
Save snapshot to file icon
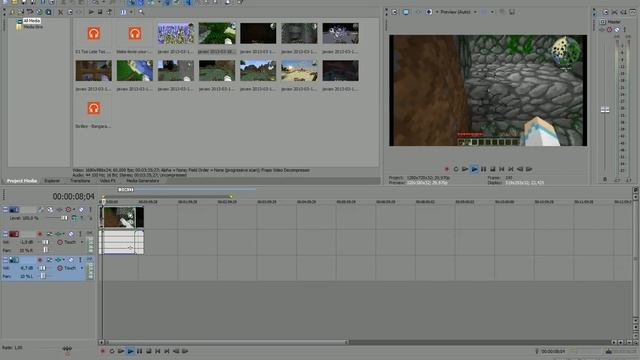coord(512,12)
